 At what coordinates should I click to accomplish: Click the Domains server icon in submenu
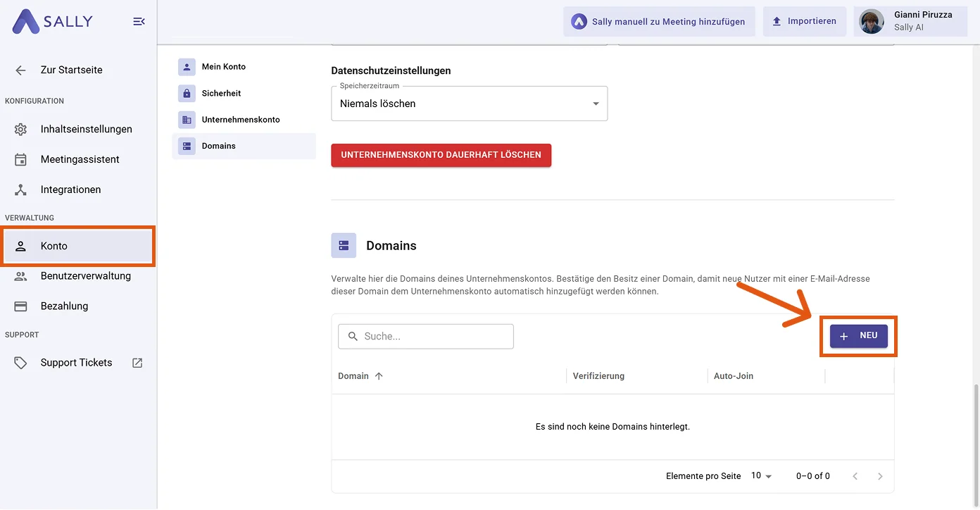(187, 147)
